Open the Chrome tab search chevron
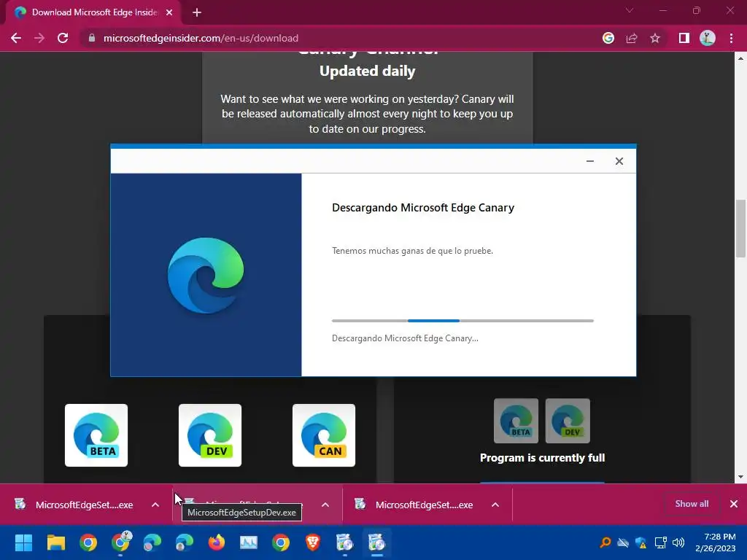The image size is (747, 560). [630, 10]
